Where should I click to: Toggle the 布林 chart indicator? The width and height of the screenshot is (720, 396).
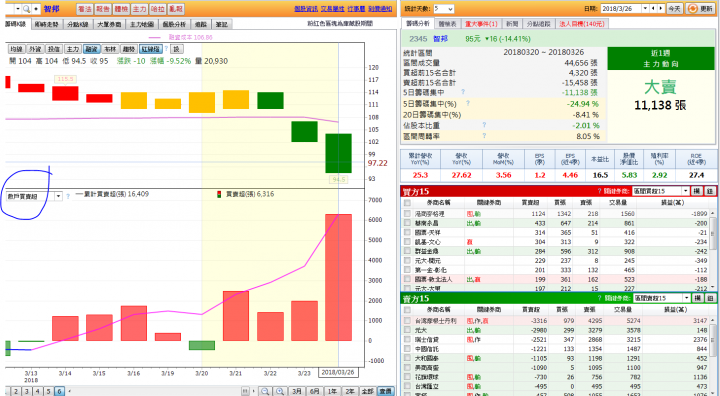110,49
